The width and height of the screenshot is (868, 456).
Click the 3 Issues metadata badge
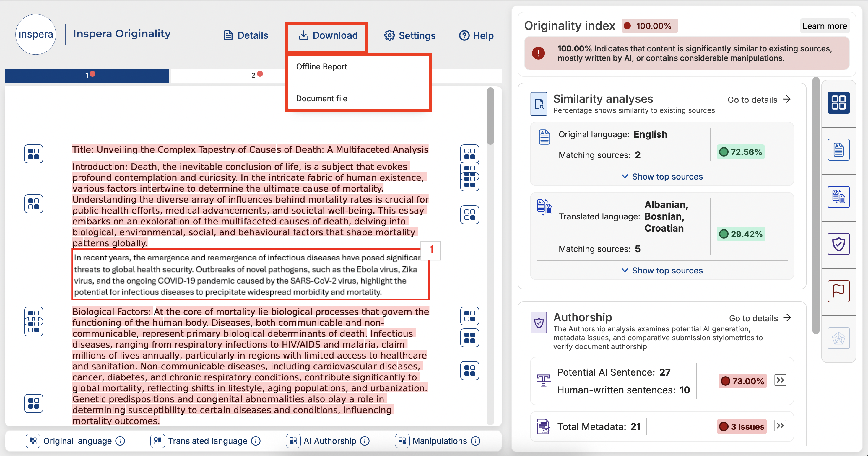[x=742, y=427]
